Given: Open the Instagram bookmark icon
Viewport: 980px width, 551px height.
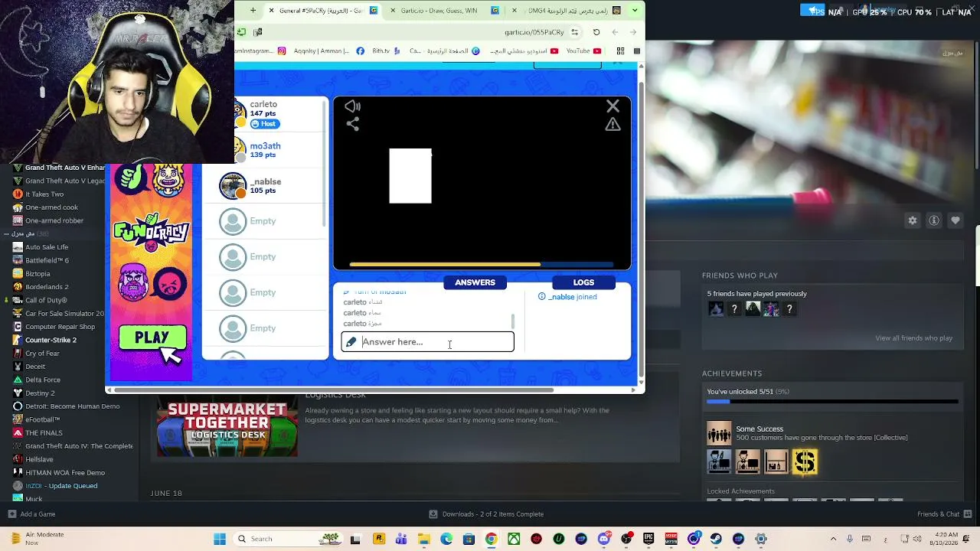Looking at the screenshot, I should click(282, 51).
